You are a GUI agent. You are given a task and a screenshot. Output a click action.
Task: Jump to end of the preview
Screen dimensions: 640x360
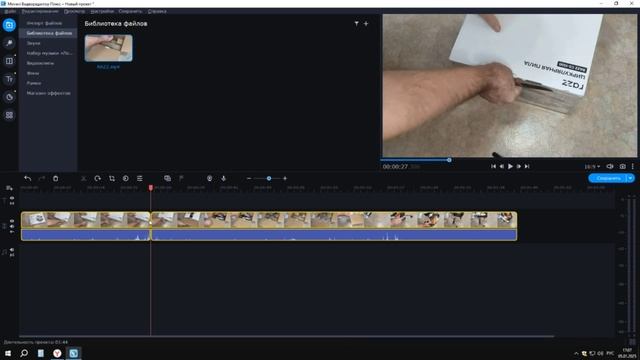tap(527, 167)
